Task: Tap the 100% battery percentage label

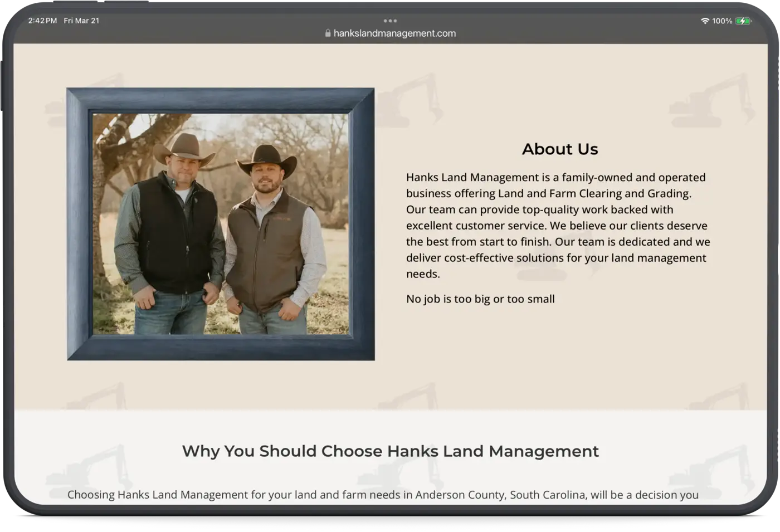Action: coord(722,21)
